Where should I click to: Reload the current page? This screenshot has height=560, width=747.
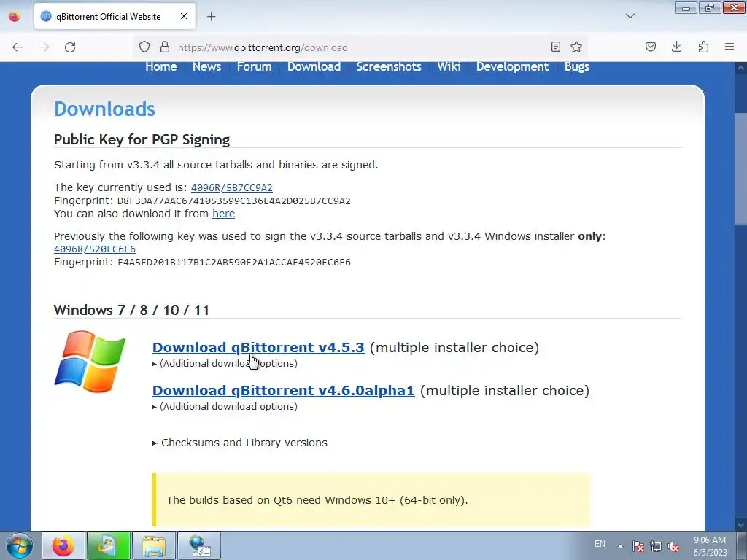pyautogui.click(x=70, y=47)
